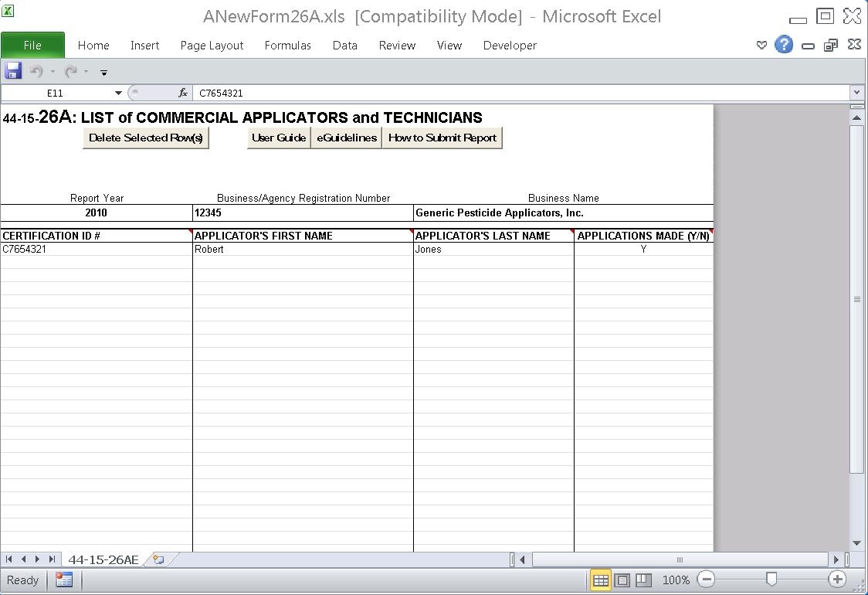
Task: Click the Insert Worksheet icon
Action: 158,559
